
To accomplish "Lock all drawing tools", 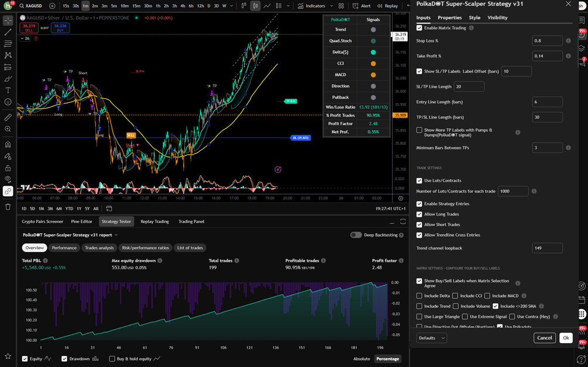I will [8, 168].
